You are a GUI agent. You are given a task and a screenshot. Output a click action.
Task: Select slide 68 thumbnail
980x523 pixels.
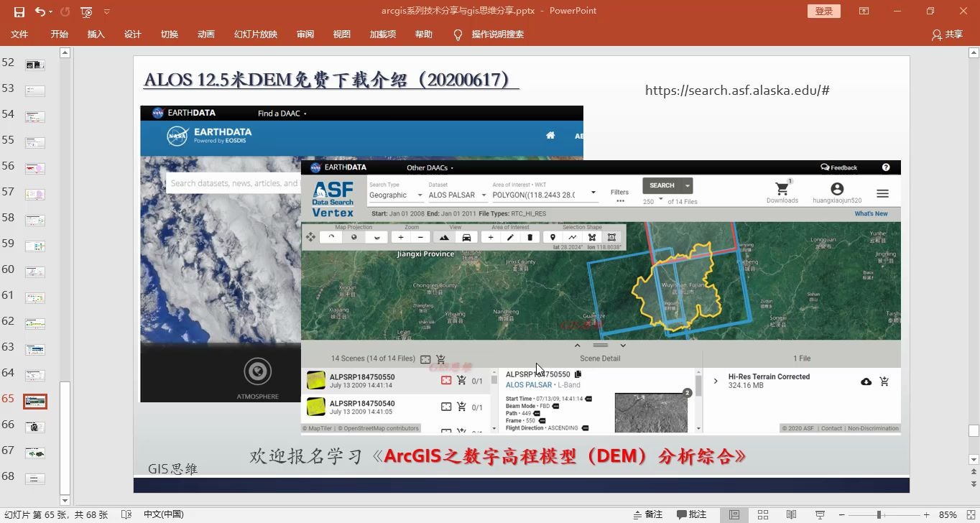pyautogui.click(x=35, y=478)
